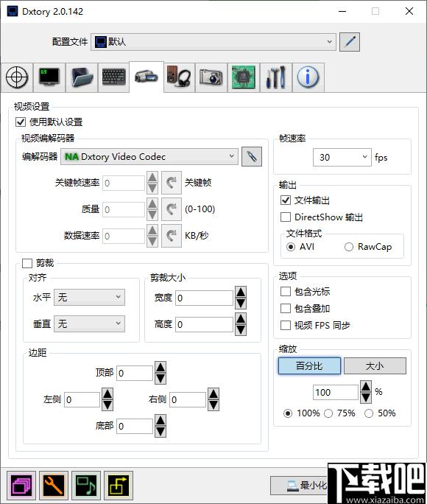Open the 30 fps frame rate dropdown
The width and height of the screenshot is (427, 504).
click(342, 158)
